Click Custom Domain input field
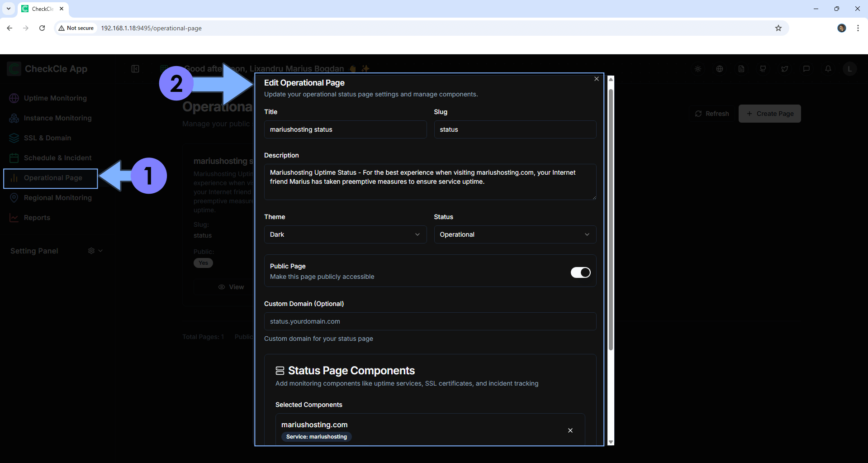 (x=430, y=321)
